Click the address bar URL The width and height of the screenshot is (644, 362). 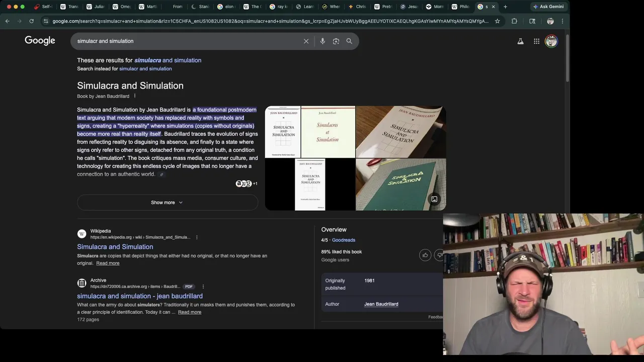tap(270, 21)
